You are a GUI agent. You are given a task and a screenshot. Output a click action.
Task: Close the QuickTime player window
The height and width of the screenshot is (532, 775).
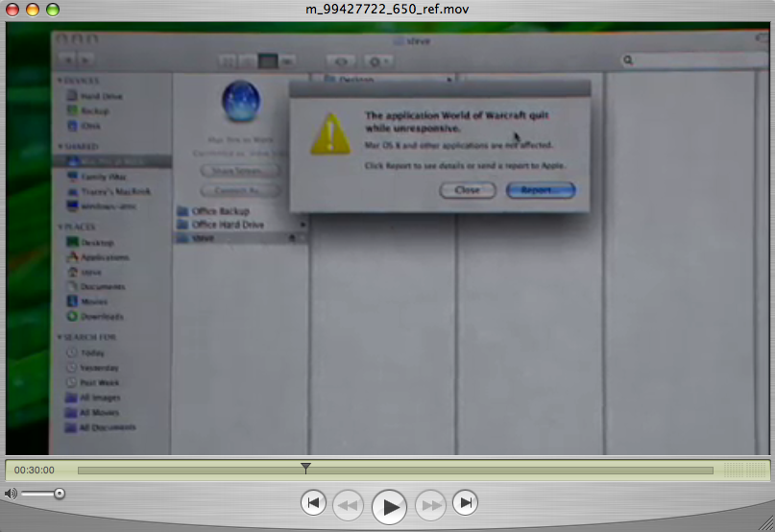click(12, 10)
